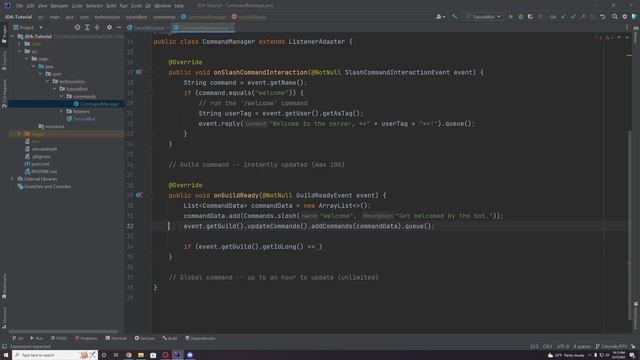
Task: Open the Window menu
Action: tap(163, 6)
